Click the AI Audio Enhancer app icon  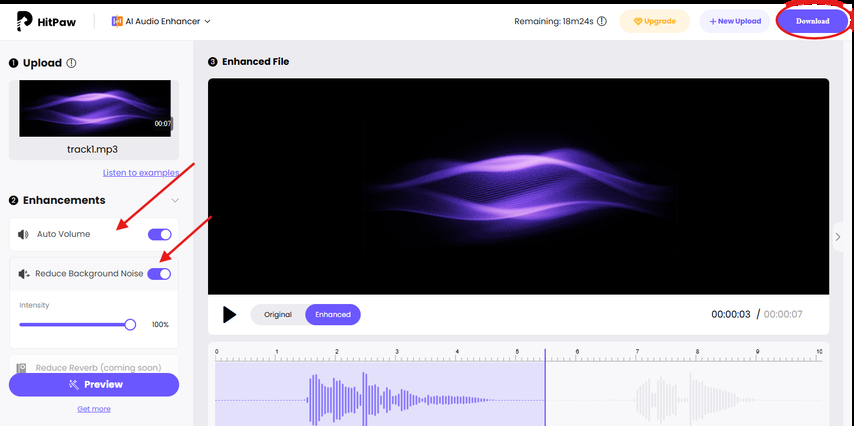(x=117, y=21)
